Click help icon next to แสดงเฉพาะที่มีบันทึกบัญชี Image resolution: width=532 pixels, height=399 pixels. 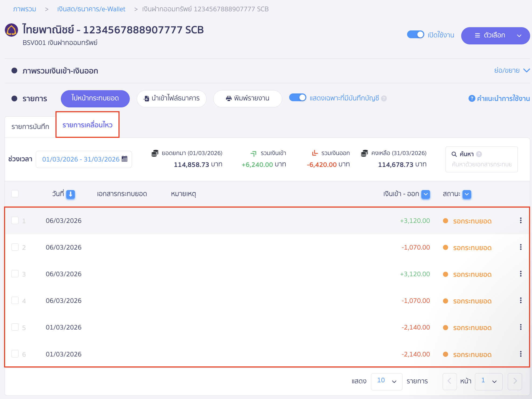click(384, 99)
